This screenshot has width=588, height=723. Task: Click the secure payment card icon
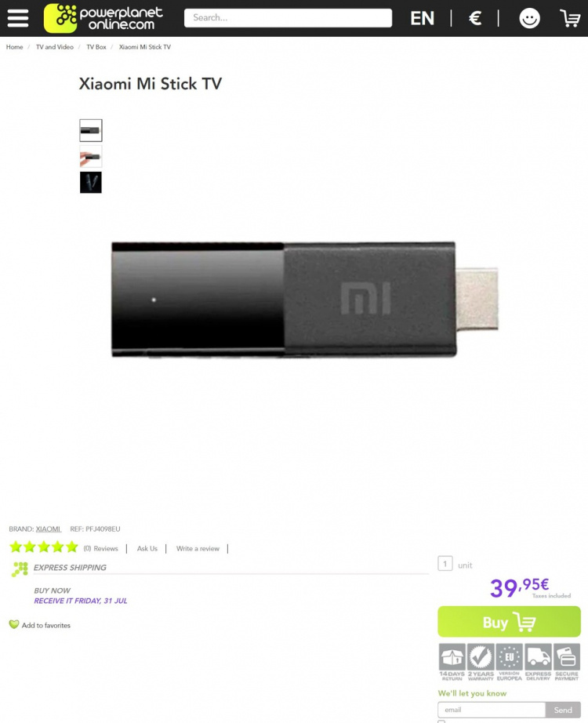click(x=567, y=657)
